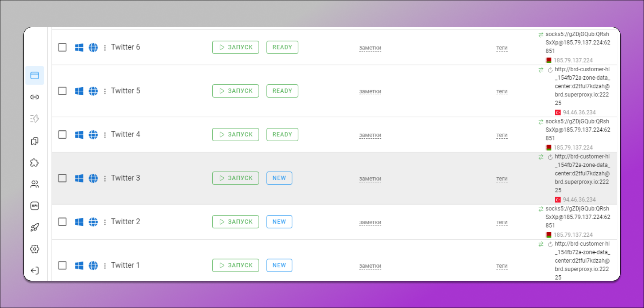Open the three-dot menu for Twitter 6
Screen dimensions: 644x308
coord(105,48)
